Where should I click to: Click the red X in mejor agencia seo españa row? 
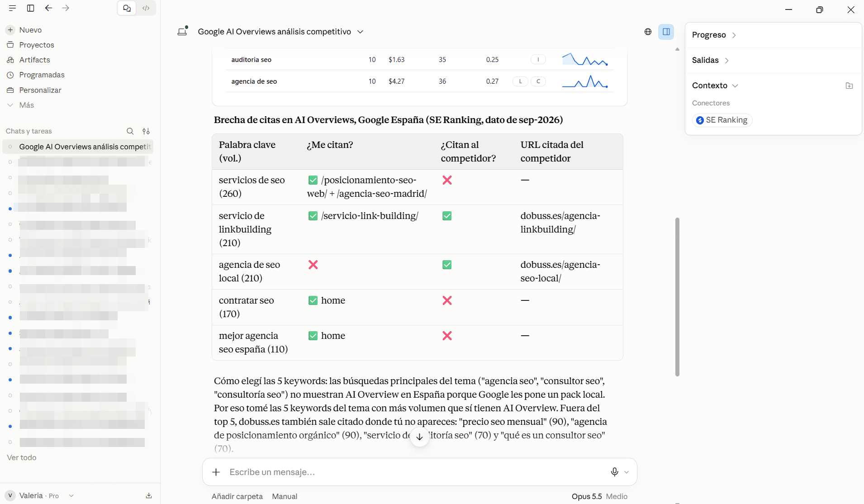(447, 336)
